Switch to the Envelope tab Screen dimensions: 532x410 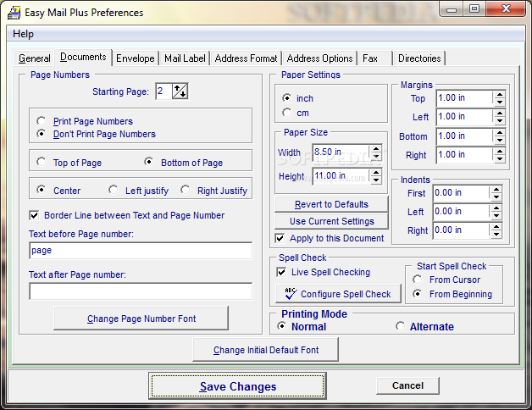pos(135,58)
